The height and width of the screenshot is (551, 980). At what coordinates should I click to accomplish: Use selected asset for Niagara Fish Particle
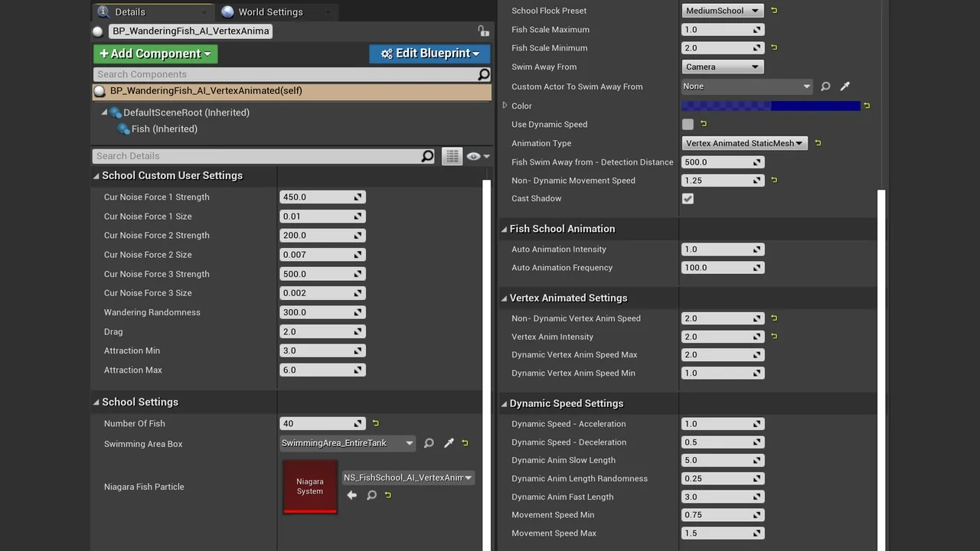pos(351,495)
